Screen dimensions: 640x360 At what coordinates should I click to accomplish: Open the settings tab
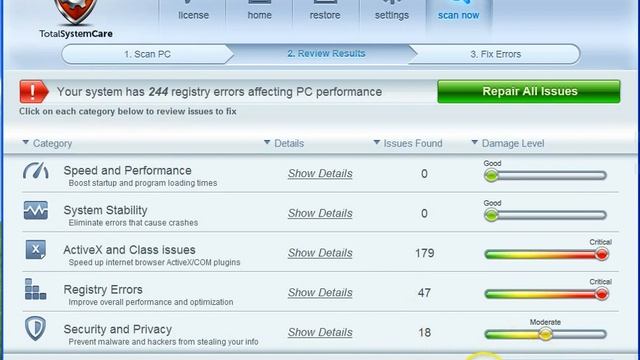(x=392, y=15)
